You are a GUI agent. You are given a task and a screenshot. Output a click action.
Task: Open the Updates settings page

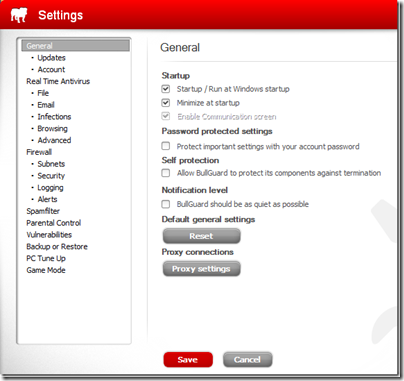tap(51, 58)
